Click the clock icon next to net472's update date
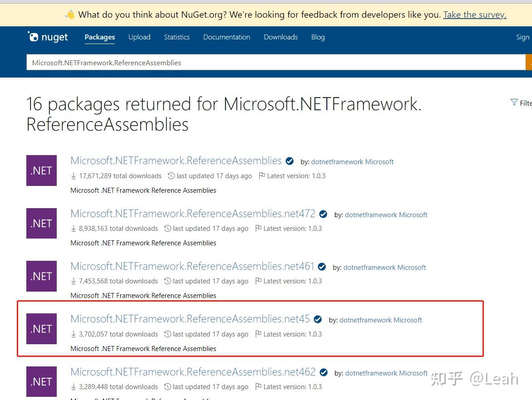The width and height of the screenshot is (532, 400). (x=168, y=228)
